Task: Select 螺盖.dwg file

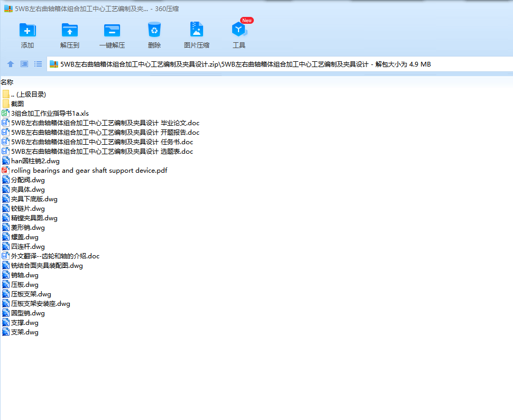Action: tap(20, 237)
